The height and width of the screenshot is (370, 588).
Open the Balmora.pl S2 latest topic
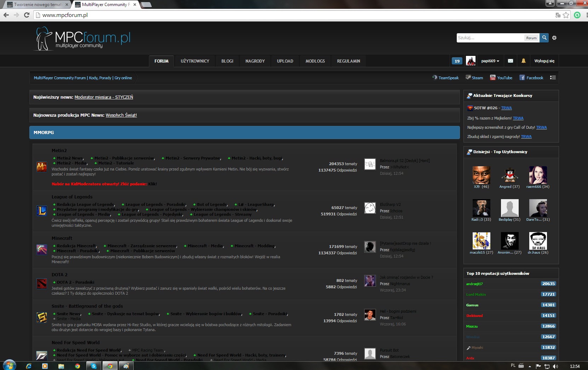(x=405, y=161)
